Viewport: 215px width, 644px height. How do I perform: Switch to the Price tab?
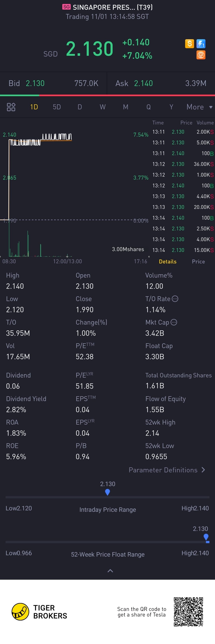[198, 261]
